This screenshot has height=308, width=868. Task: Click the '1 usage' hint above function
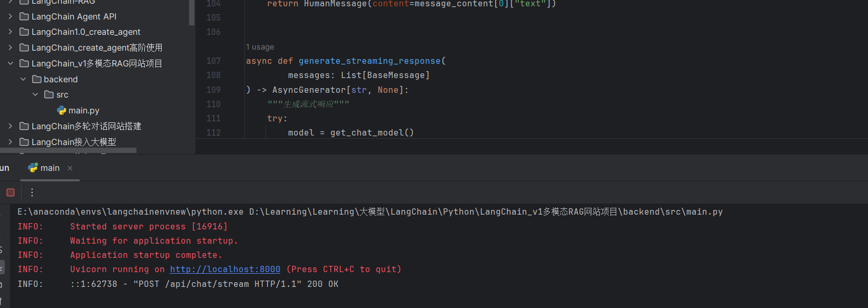pyautogui.click(x=260, y=47)
